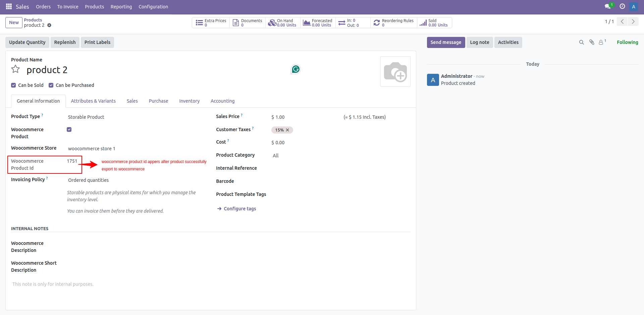
Task: Open the Reporting menu
Action: 121,6
